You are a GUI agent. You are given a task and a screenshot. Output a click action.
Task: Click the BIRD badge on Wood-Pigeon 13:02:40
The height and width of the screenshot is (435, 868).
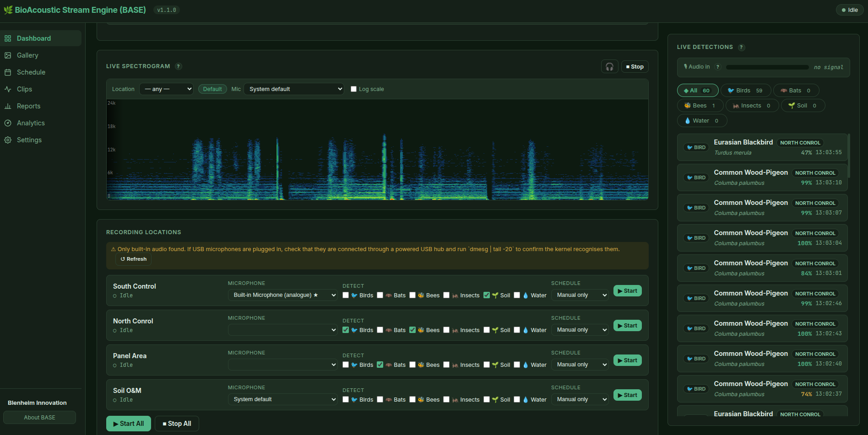(696, 359)
